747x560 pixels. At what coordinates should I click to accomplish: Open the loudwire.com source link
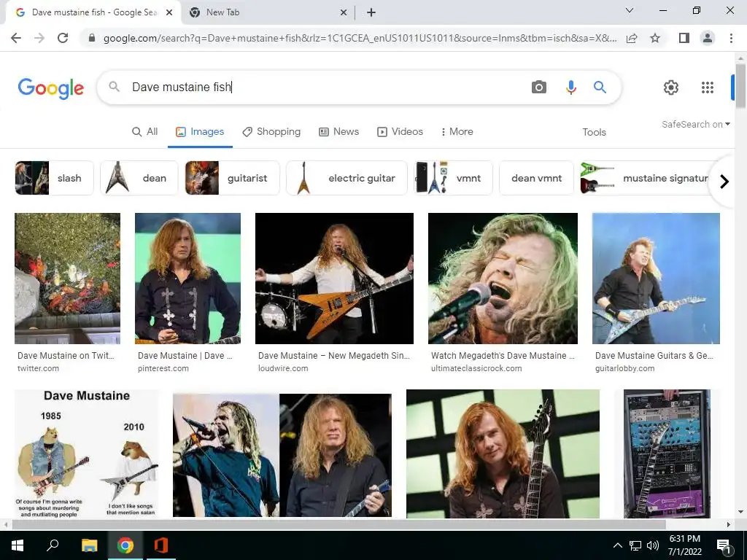pos(283,368)
